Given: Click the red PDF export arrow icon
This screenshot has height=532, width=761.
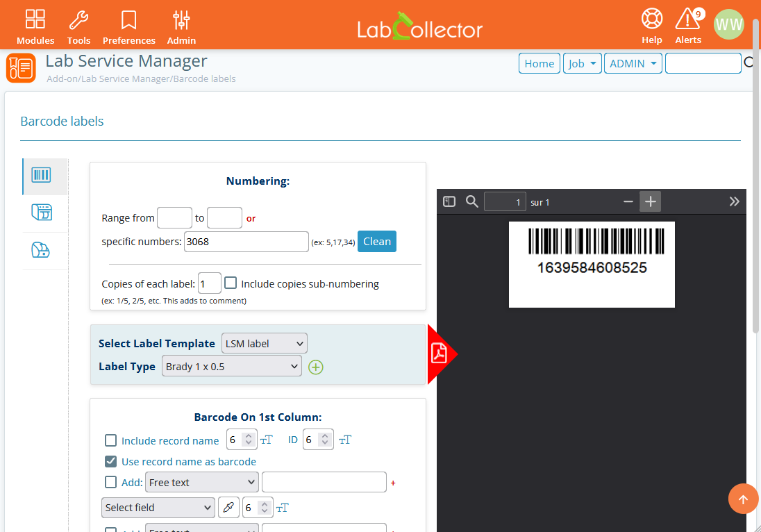Looking at the screenshot, I should tap(439, 354).
